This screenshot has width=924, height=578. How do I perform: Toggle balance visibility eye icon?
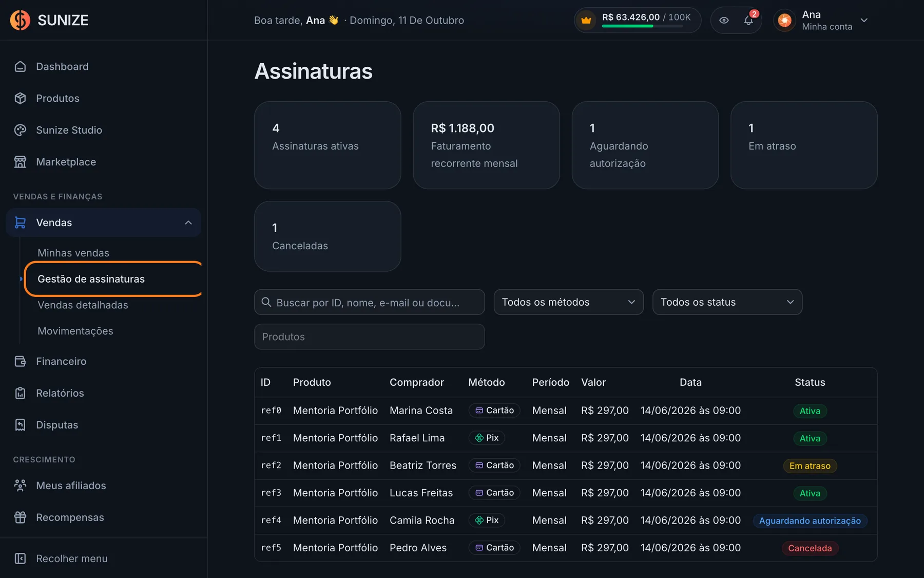click(724, 21)
